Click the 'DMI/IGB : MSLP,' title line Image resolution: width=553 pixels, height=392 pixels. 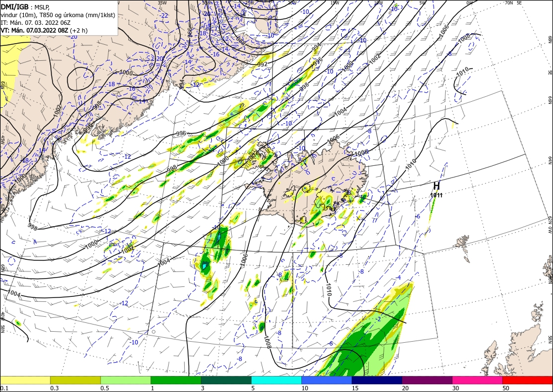click(x=25, y=6)
